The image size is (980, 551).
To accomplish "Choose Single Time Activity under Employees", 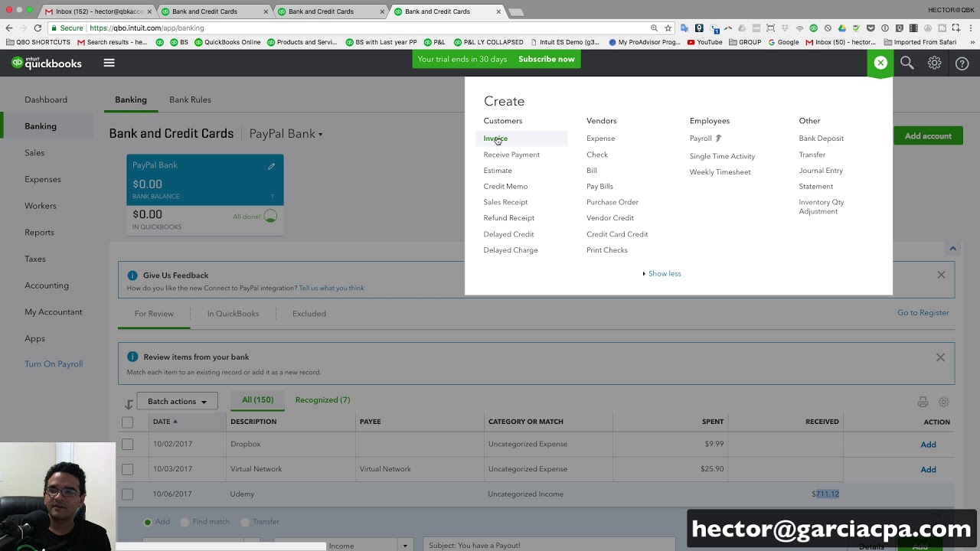I will coord(722,156).
